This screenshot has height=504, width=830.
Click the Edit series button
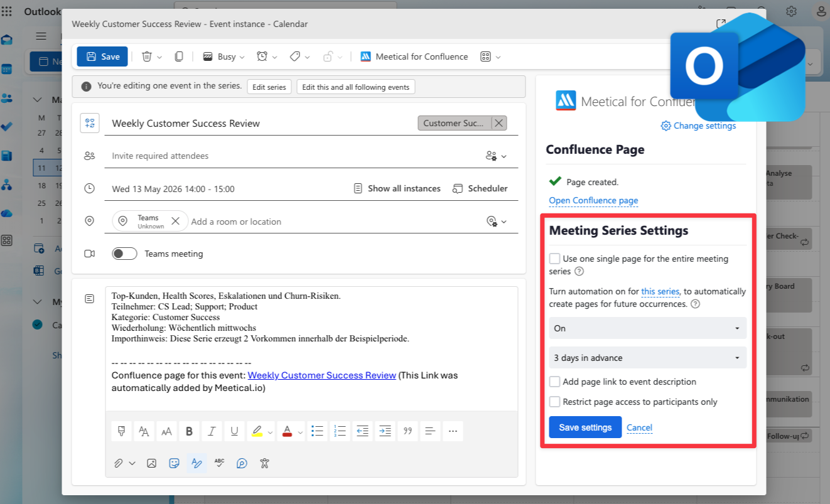click(269, 87)
